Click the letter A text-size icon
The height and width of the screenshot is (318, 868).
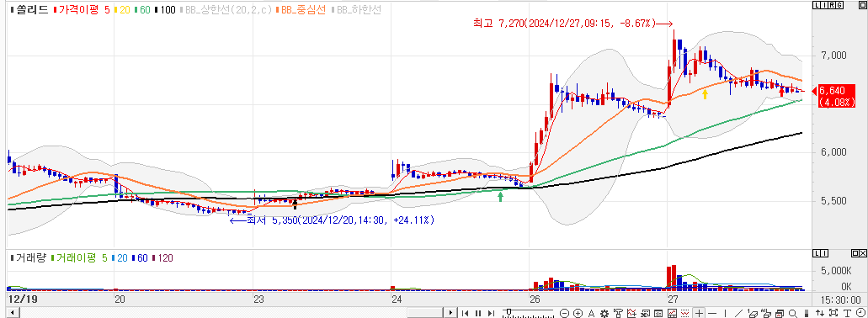[x=591, y=313]
